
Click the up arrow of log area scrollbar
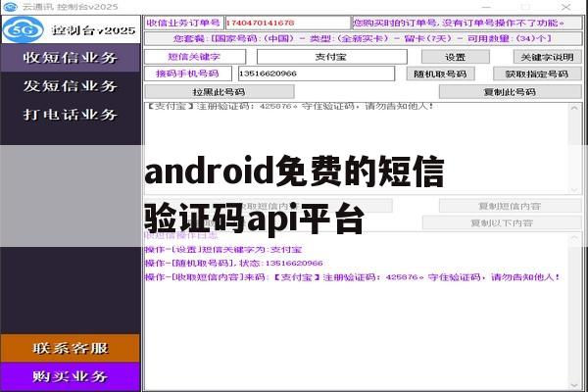click(574, 238)
